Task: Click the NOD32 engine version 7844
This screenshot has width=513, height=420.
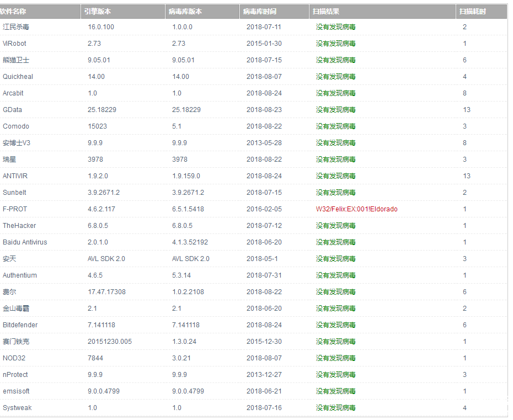Action: 95,358
